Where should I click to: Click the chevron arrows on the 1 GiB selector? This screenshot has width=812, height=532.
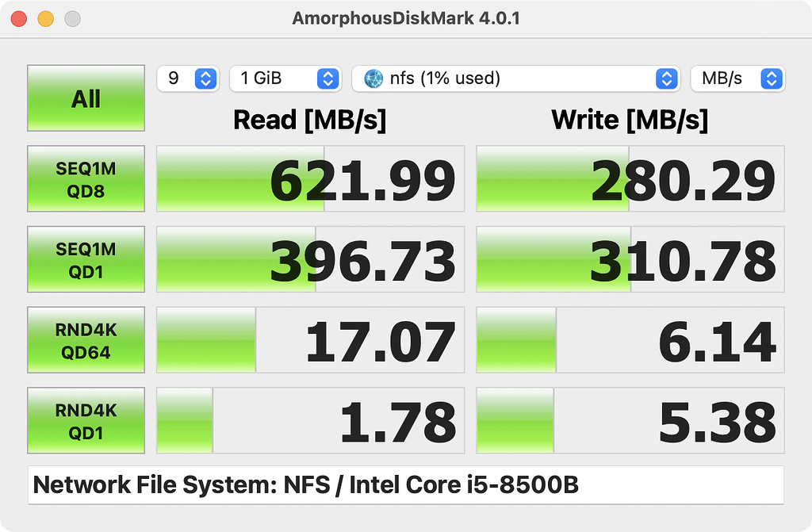[326, 78]
